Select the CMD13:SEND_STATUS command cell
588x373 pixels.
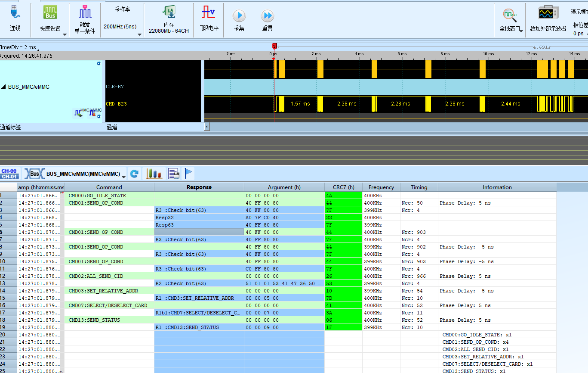109,320
